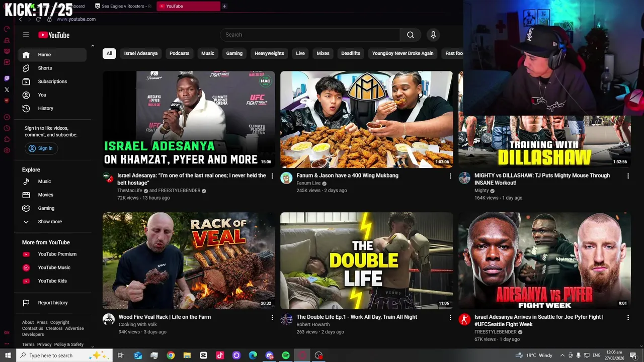Open Shorts from the sidebar
The image size is (644, 362).
click(52, 68)
